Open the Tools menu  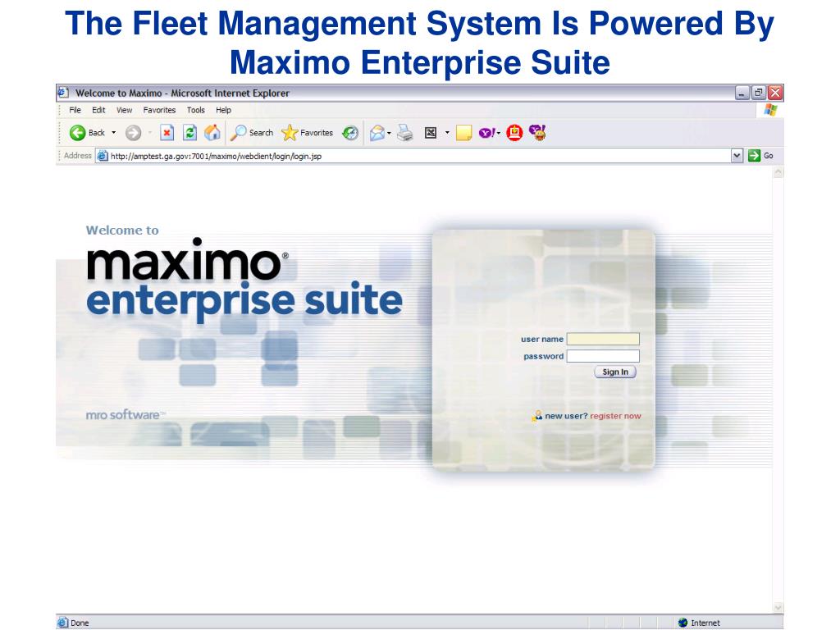tap(196, 110)
